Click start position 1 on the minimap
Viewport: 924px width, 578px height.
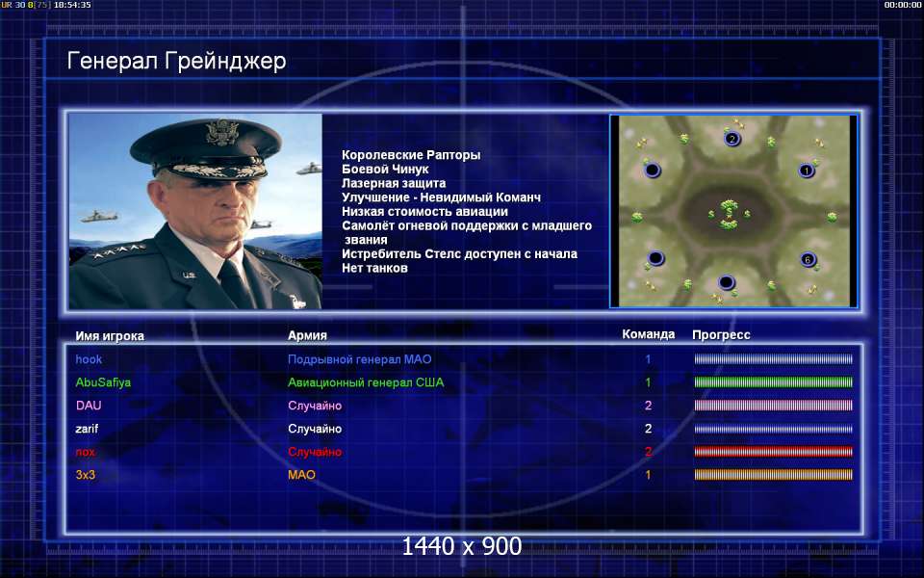[807, 171]
